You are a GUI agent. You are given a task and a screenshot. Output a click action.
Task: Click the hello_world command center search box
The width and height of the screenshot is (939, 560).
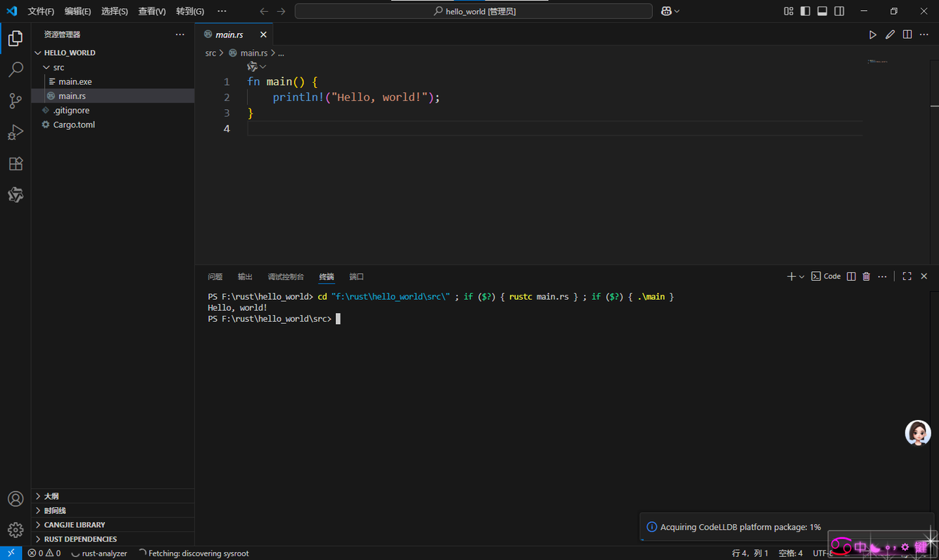click(x=474, y=11)
